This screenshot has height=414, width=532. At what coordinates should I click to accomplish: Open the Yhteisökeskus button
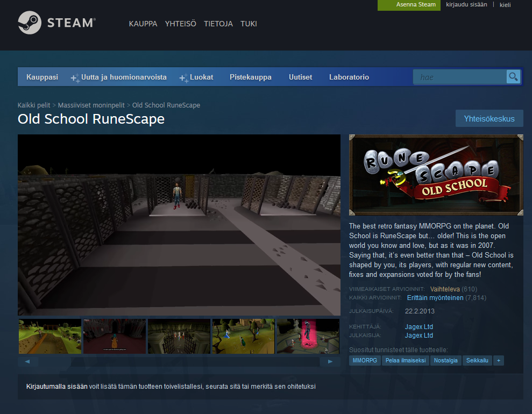490,118
